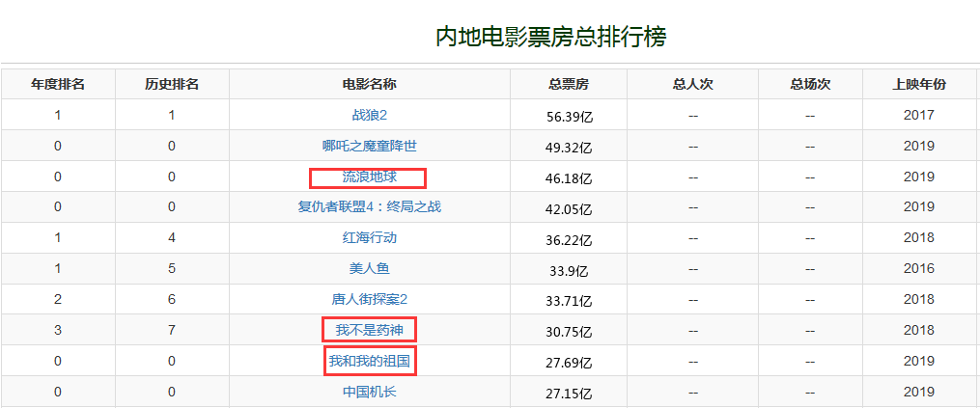Viewport: 980px width, 408px height.
Task: Select release year 2017 for 战狼2
Action: 919,115
